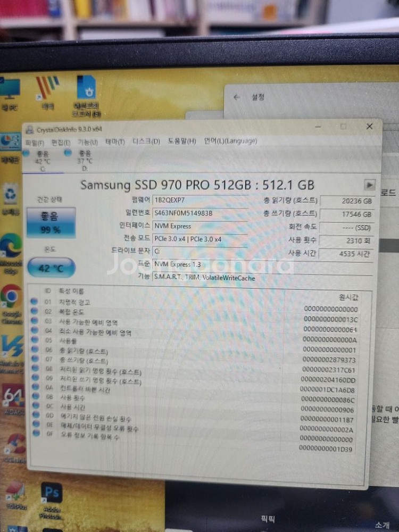This screenshot has width=399, height=532.
Task: Click the 기능 field S.M.A.R.T., TRIM, VolatileWriteCache
Action: 262,278
